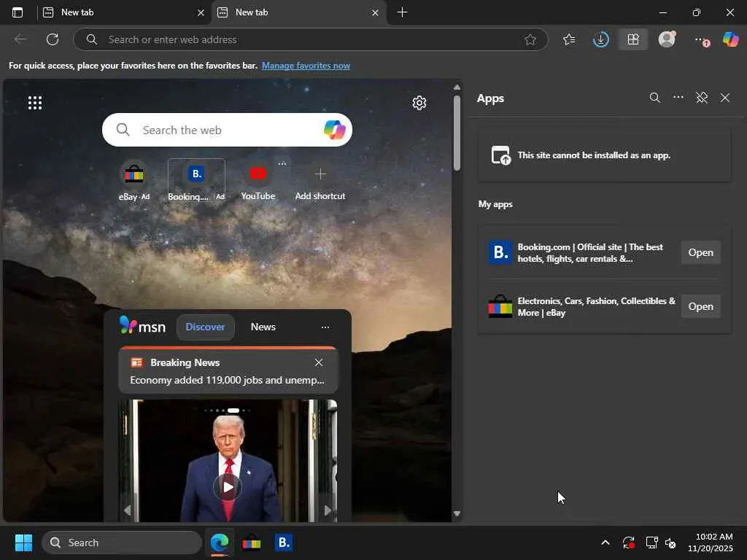
Task: Select the Discover tab
Action: [205, 327]
